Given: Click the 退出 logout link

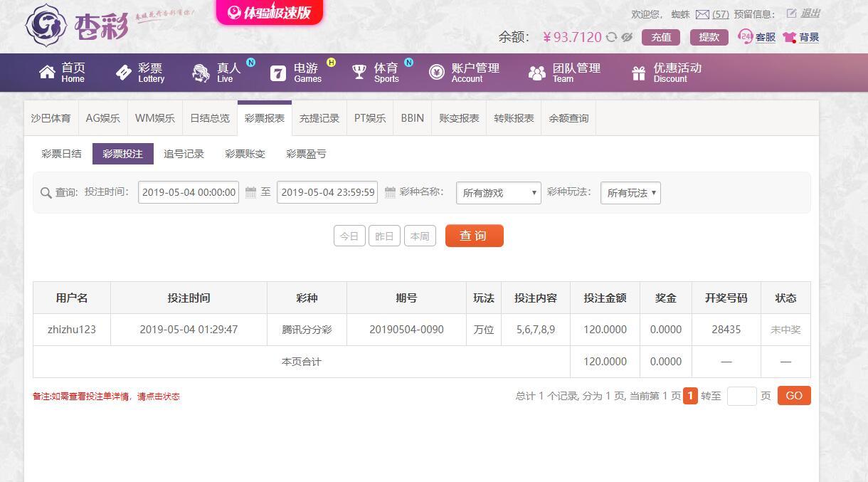Looking at the screenshot, I should click(810, 14).
